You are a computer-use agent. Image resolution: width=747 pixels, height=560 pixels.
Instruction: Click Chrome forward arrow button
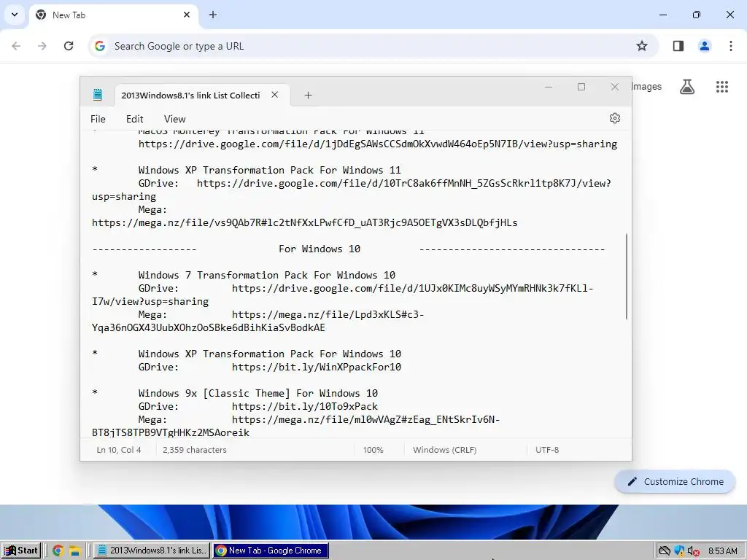[42, 46]
